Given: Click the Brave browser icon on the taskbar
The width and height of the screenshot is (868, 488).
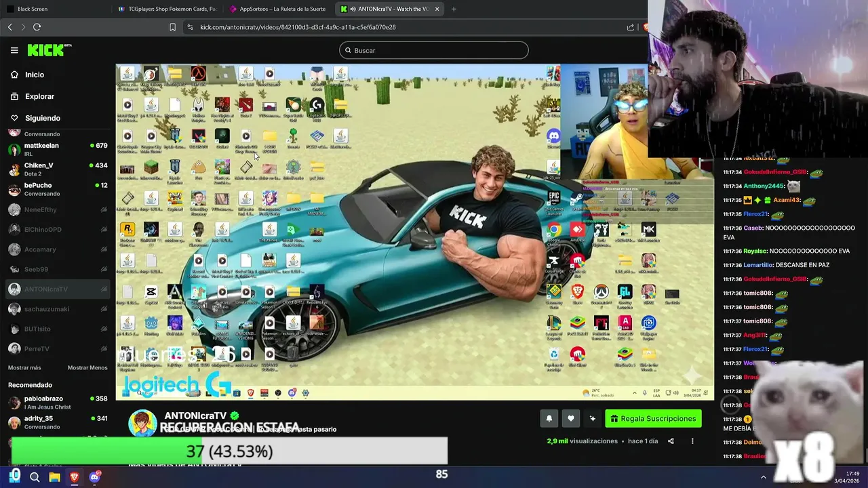Looking at the screenshot, I should coord(75,477).
